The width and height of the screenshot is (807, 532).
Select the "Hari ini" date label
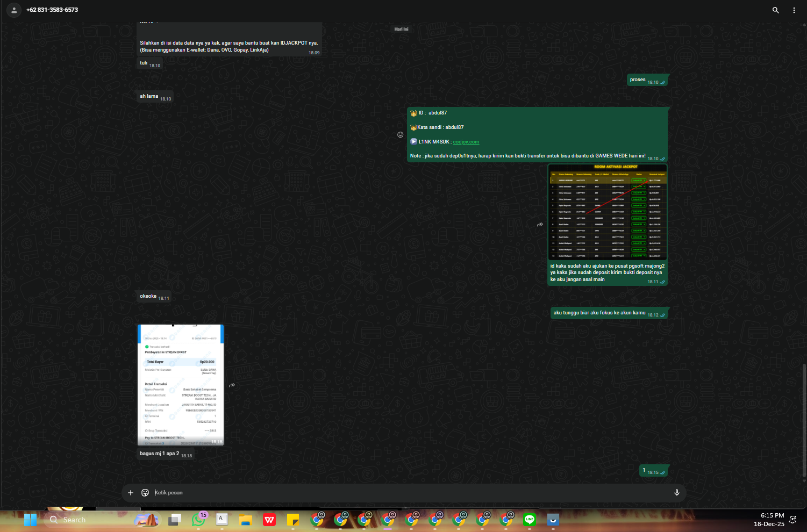[x=401, y=29]
